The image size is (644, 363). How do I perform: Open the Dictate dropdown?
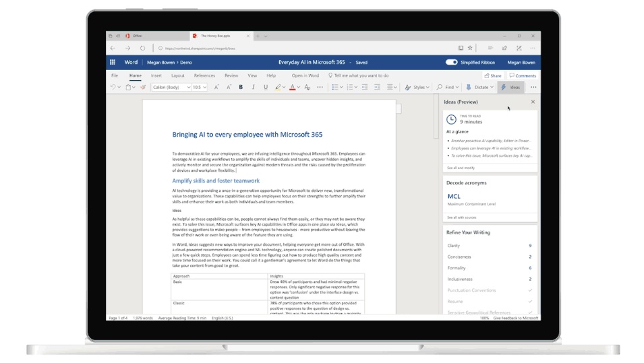pyautogui.click(x=479, y=88)
